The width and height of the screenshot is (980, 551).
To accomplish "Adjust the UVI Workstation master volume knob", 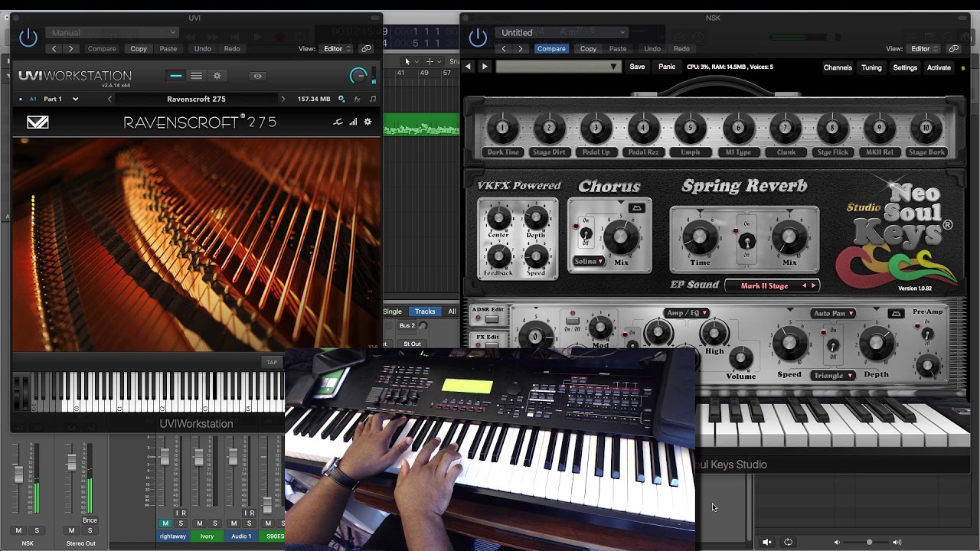I will coord(358,75).
